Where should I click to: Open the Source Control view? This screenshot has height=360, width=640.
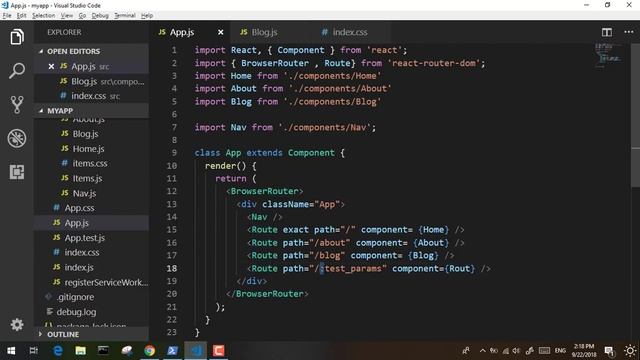coord(17,104)
